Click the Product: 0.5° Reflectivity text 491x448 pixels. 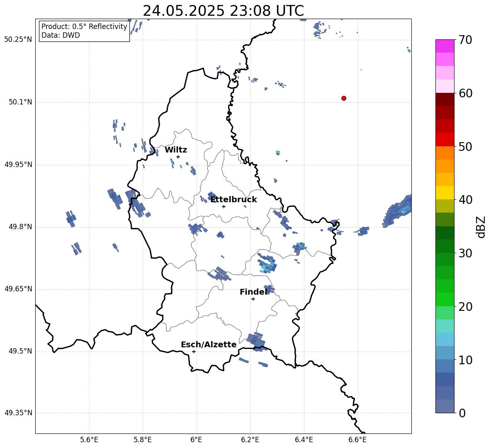84,27
